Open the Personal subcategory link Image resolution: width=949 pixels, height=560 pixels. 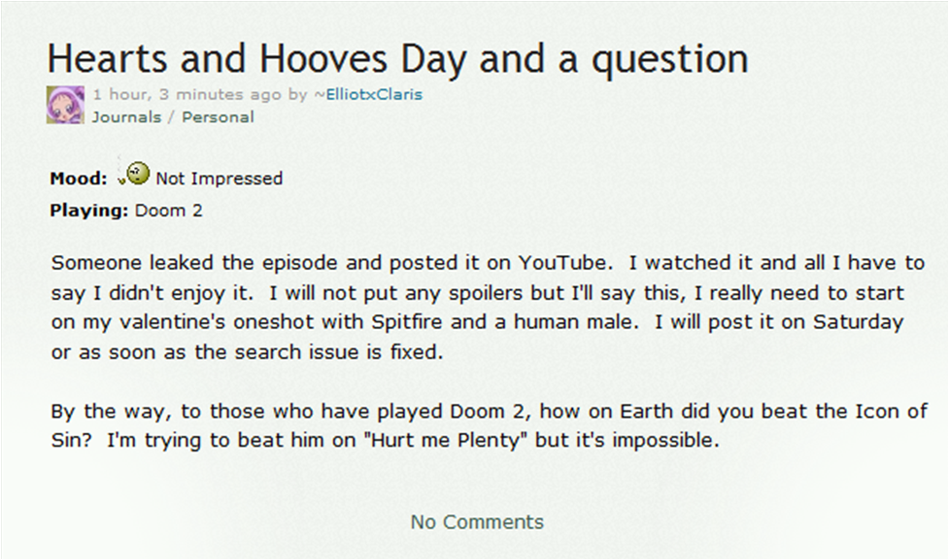218,117
